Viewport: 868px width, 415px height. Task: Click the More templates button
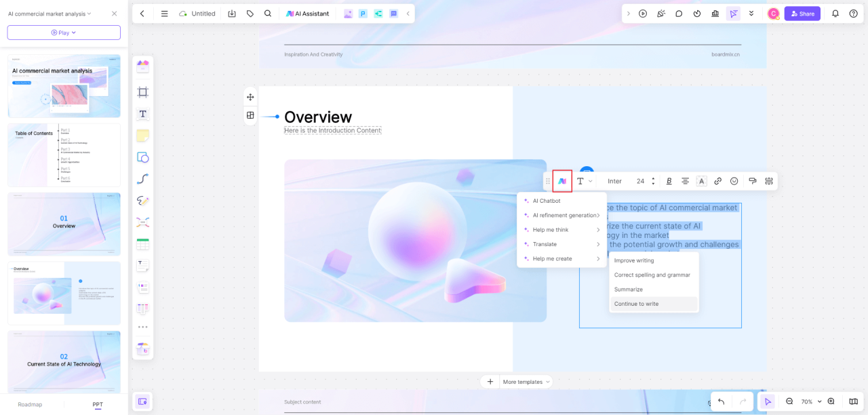pyautogui.click(x=525, y=381)
